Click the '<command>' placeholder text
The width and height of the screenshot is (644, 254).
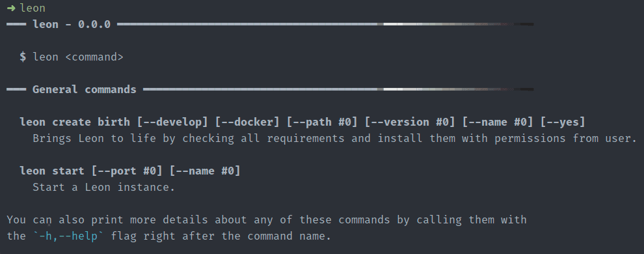click(94, 57)
